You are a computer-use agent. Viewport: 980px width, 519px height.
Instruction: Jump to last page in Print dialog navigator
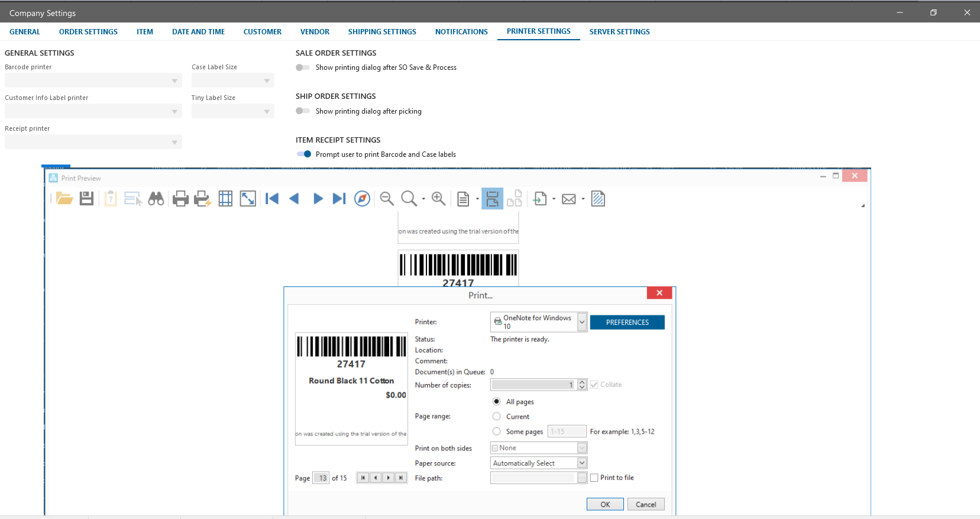coord(401,478)
